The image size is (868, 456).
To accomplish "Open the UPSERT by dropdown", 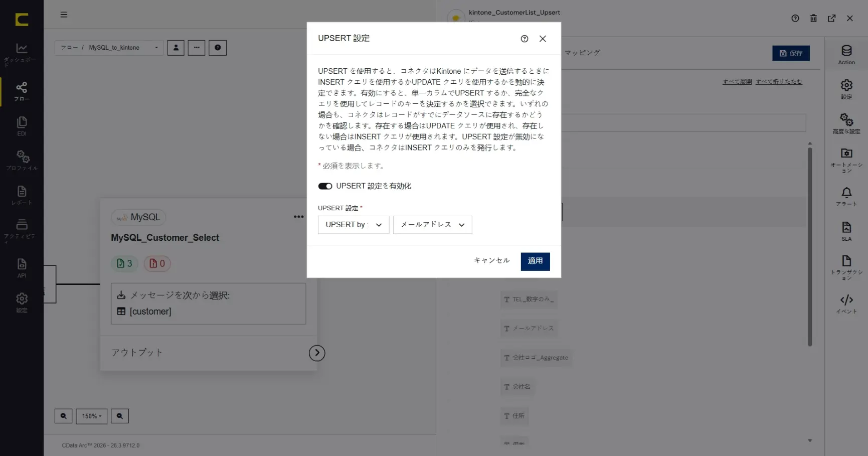I will (354, 225).
